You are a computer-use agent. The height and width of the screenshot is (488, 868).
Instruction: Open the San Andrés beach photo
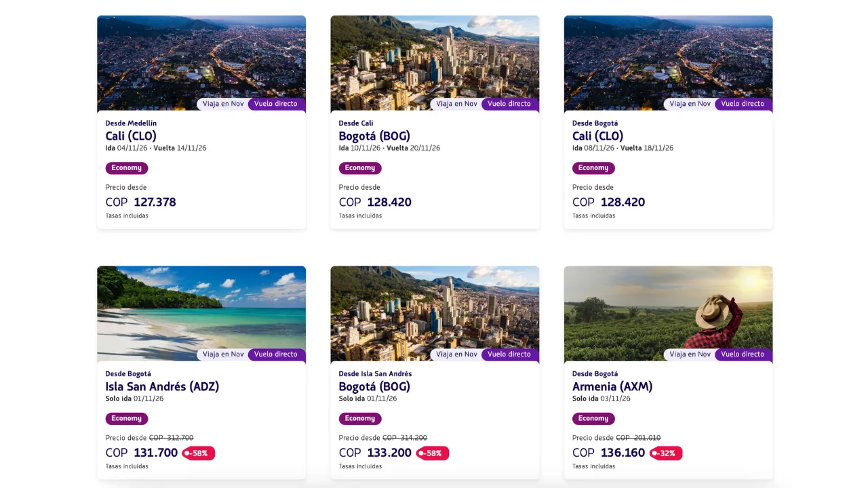(x=201, y=314)
